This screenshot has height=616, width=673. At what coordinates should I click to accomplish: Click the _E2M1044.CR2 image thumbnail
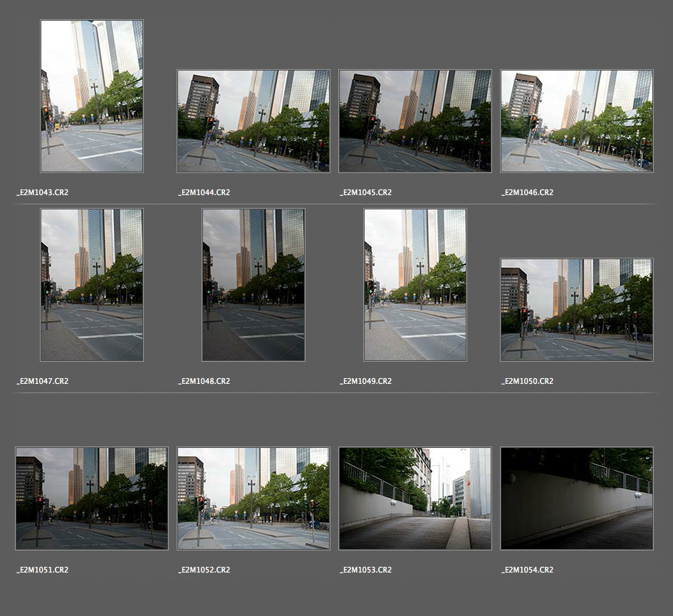tap(254, 121)
